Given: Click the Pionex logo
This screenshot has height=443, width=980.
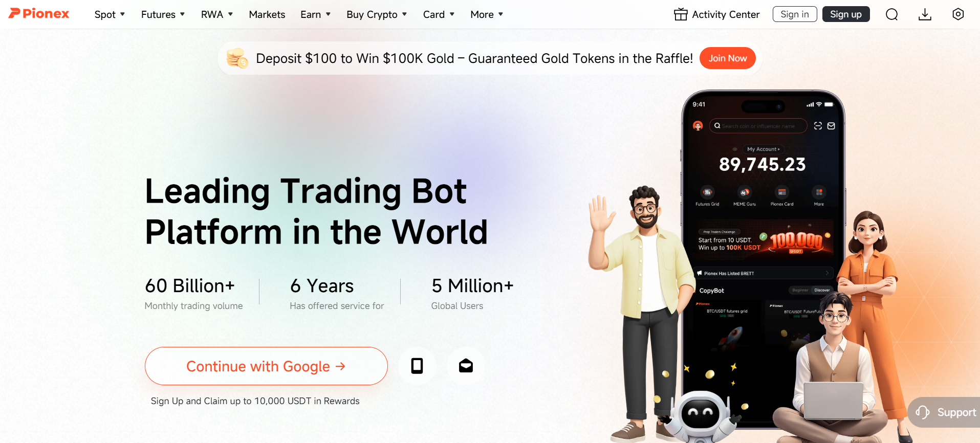Looking at the screenshot, I should (39, 14).
